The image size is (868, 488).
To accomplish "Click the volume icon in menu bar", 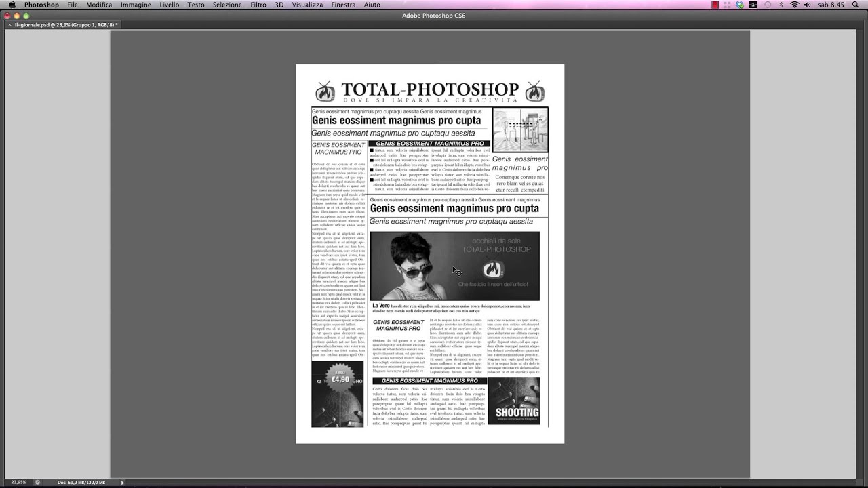I will (x=807, y=5).
